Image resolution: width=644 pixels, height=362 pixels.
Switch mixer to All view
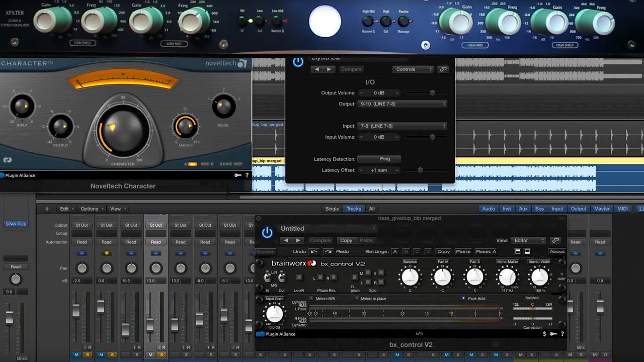(x=372, y=209)
